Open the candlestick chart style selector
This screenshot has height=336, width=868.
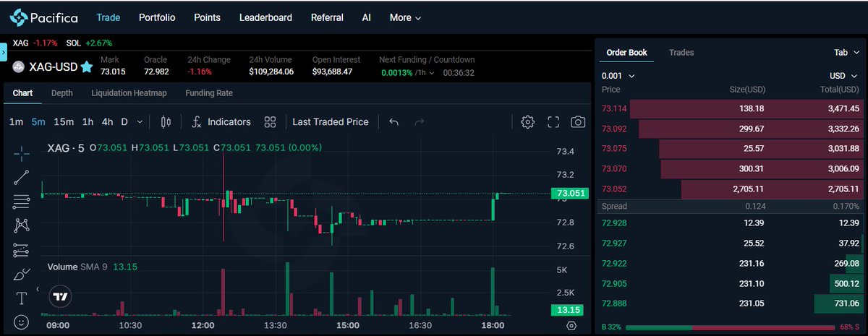coord(166,122)
